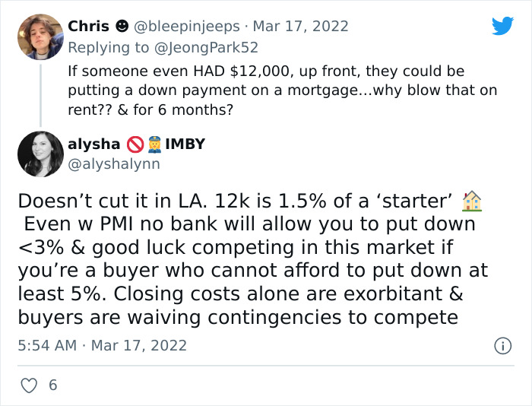Screen dimensions: 532x406
Task: View the like count of 6
Action: [x=52, y=385]
